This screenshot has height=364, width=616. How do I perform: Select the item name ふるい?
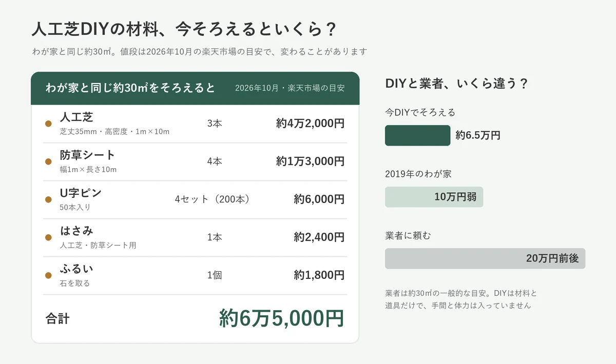click(76, 269)
